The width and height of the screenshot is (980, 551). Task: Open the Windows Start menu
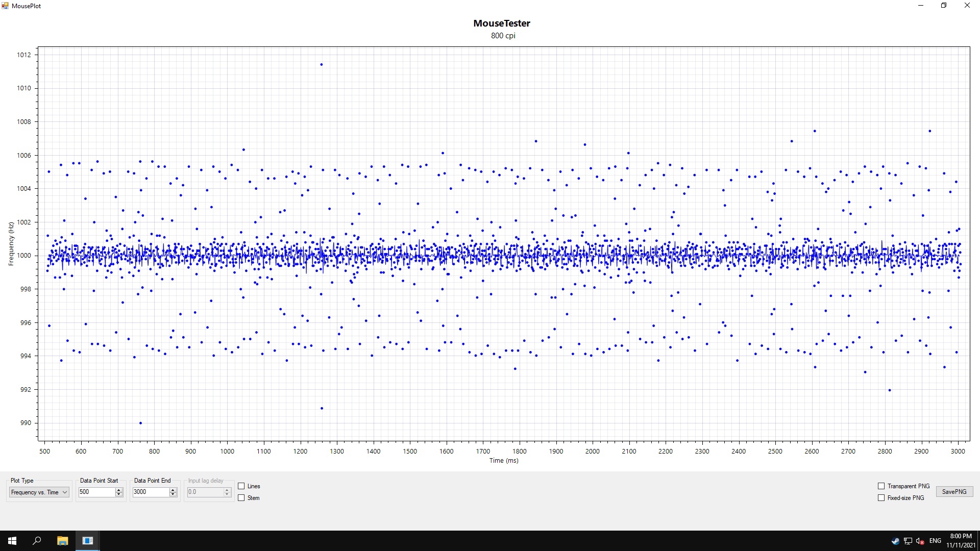point(12,541)
